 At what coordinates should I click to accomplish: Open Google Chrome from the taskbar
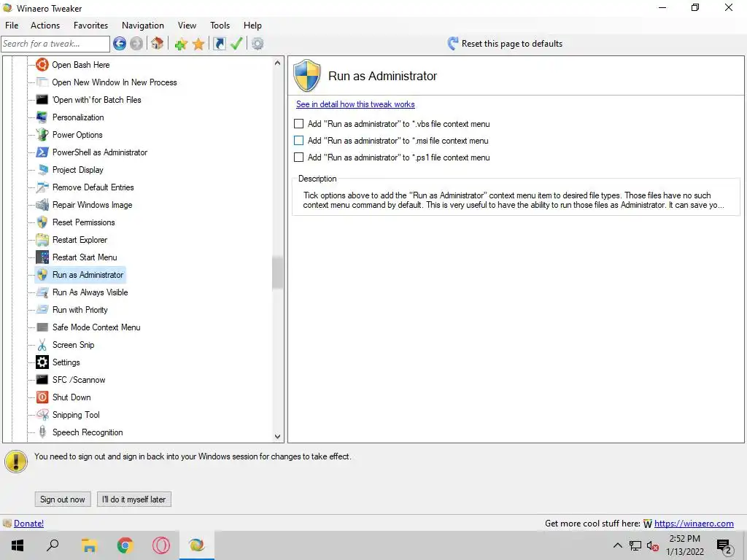(125, 545)
